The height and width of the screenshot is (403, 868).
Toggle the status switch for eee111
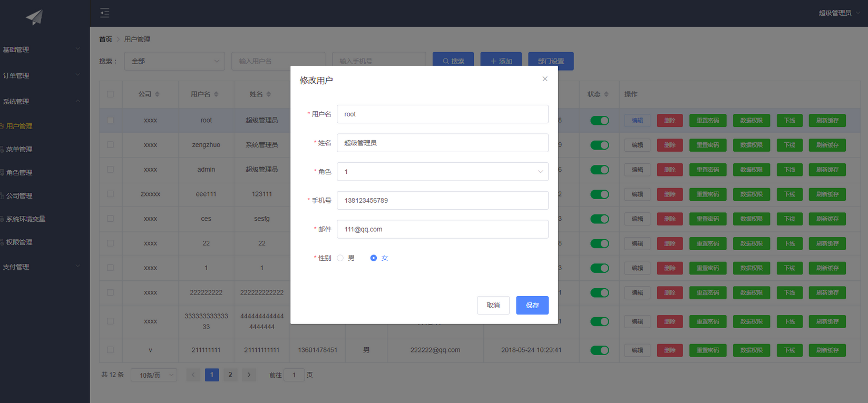pos(600,194)
